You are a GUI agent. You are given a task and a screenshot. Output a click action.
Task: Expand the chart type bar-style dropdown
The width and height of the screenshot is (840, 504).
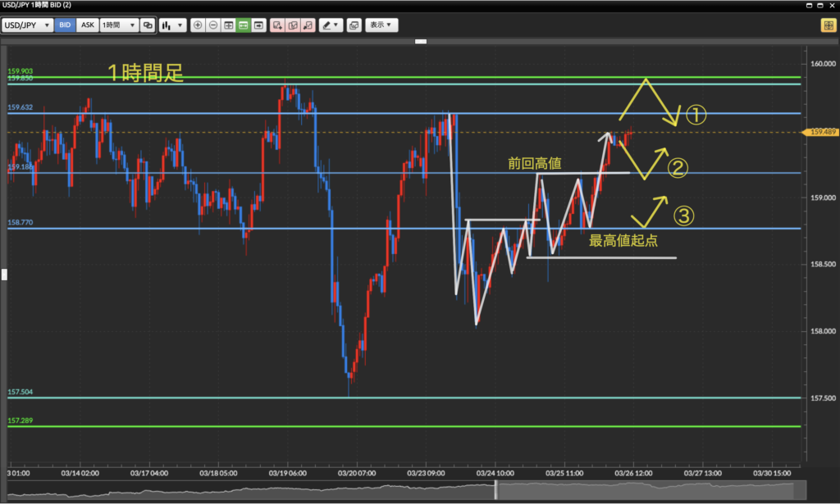[x=172, y=25]
